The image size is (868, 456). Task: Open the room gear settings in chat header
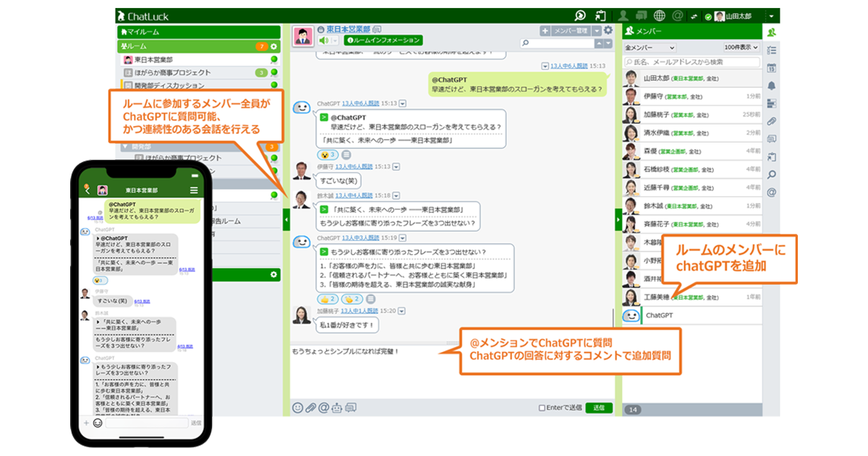coord(608,30)
